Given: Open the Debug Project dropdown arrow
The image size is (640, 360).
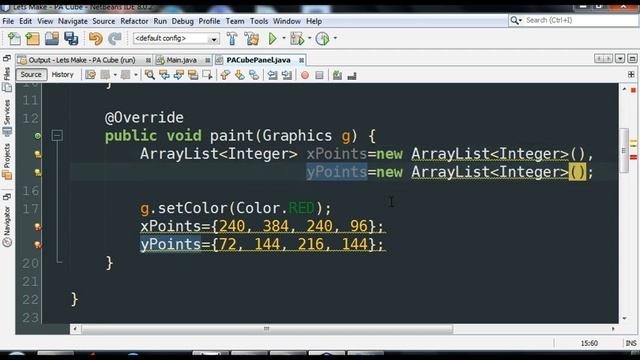Looking at the screenshot, I should pyautogui.click(x=309, y=38).
